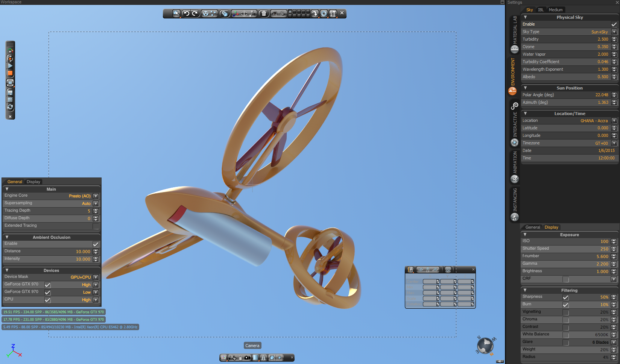Open the Interactive panel icon
The width and height of the screenshot is (620, 364).
point(514,143)
